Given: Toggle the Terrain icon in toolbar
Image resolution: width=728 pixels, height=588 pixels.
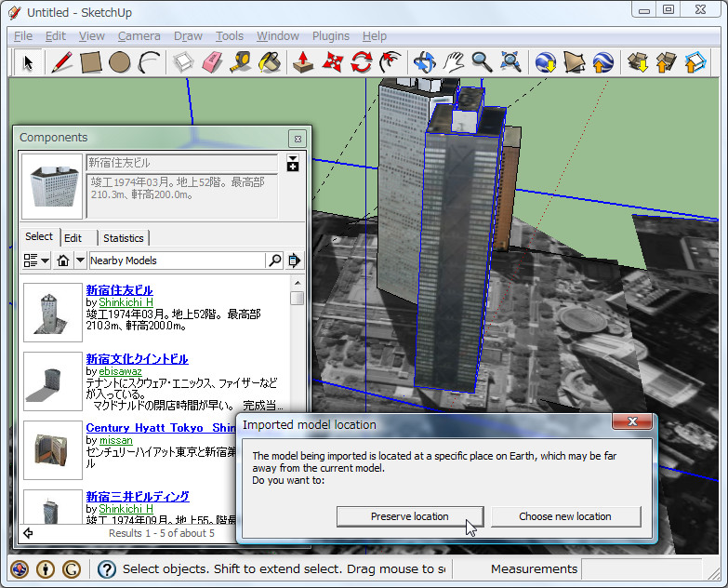Looking at the screenshot, I should click(575, 62).
